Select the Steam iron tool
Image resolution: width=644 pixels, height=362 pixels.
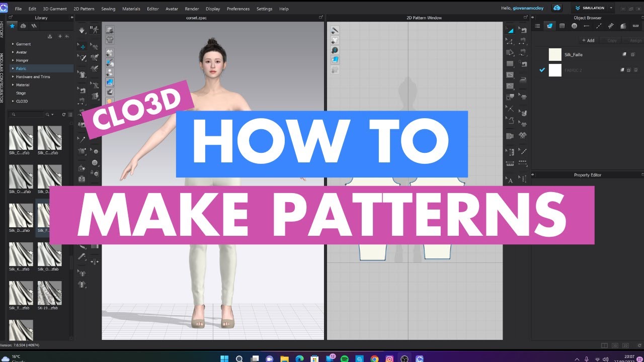[523, 79]
